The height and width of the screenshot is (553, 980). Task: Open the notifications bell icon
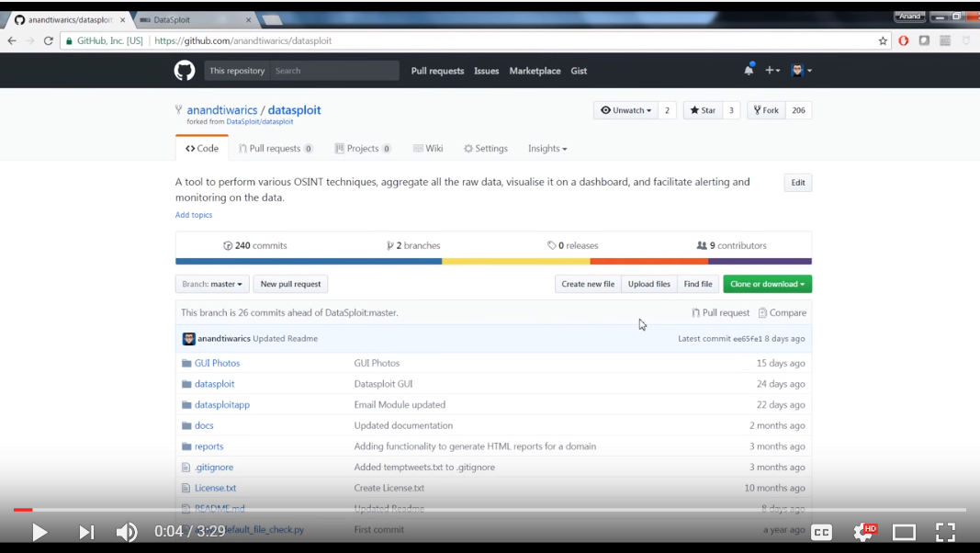coord(749,70)
